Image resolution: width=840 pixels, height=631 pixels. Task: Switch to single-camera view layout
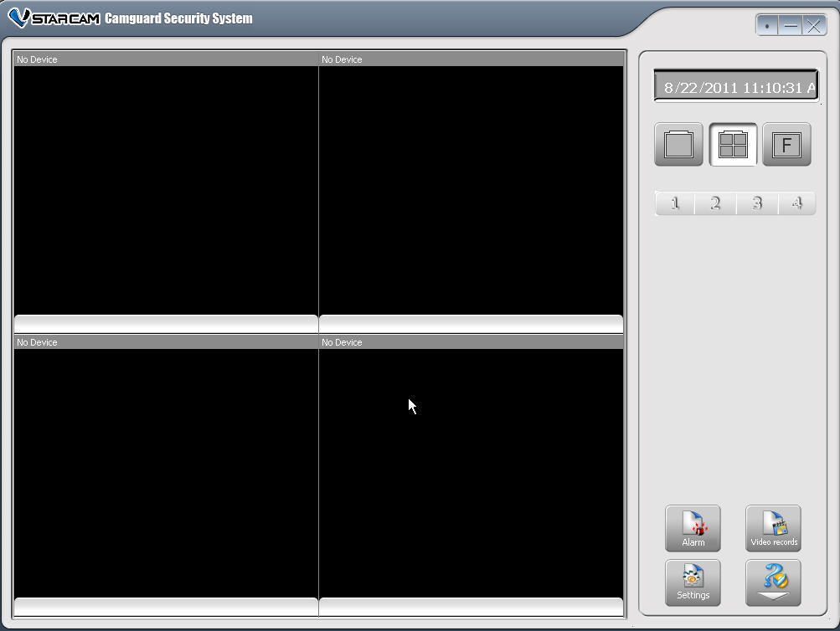pos(677,143)
